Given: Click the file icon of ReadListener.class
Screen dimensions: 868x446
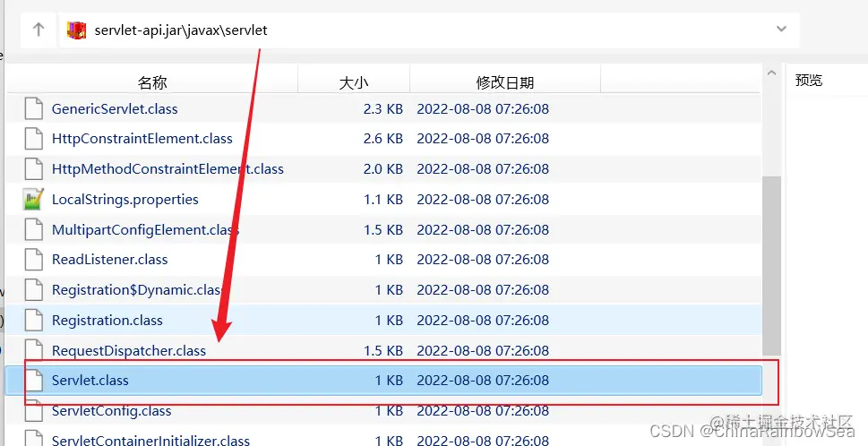Looking at the screenshot, I should [x=34, y=260].
